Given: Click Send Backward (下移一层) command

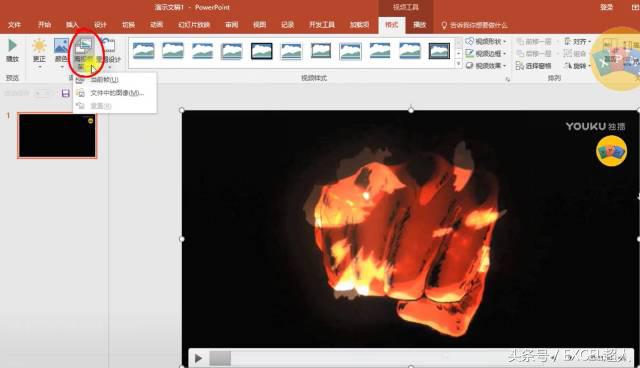Looking at the screenshot, I should [x=534, y=54].
